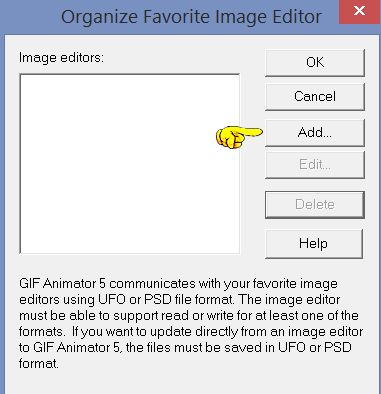This screenshot has height=394, width=381.
Task: Click inside the empty Image editors list
Action: [x=130, y=164]
